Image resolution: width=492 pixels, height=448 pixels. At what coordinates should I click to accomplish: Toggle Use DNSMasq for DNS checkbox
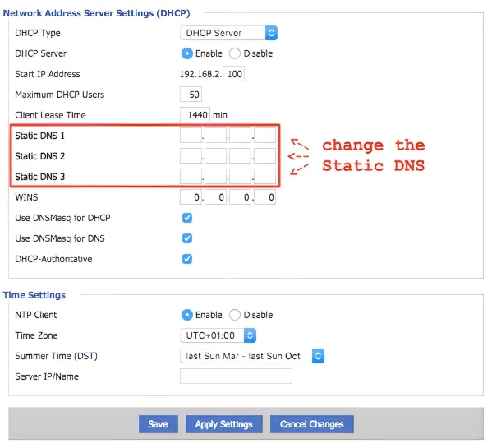pos(187,238)
